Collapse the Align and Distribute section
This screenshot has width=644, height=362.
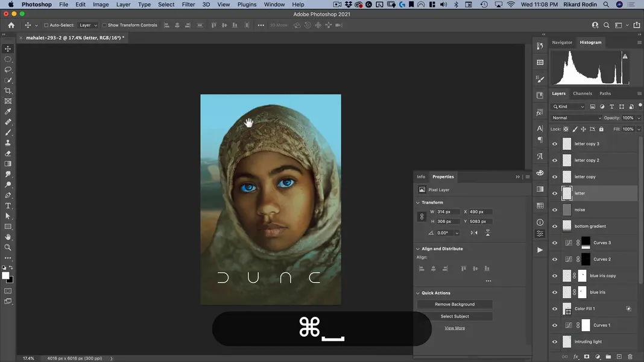pos(418,249)
